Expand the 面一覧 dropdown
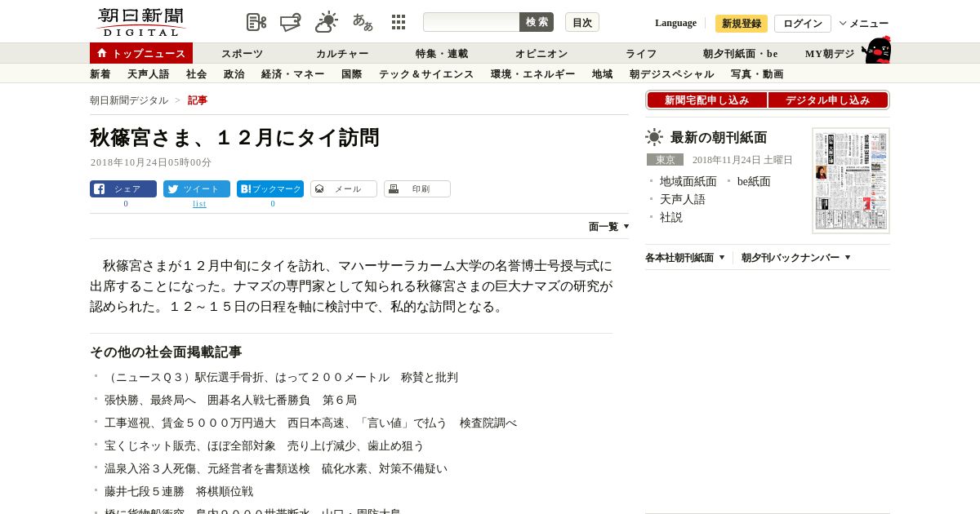 609,227
